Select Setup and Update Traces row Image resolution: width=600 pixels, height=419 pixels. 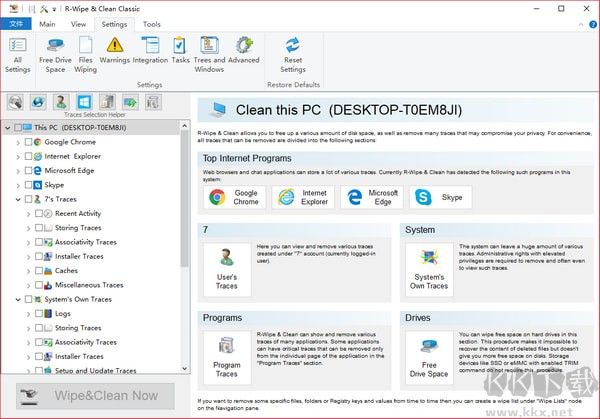(95, 370)
